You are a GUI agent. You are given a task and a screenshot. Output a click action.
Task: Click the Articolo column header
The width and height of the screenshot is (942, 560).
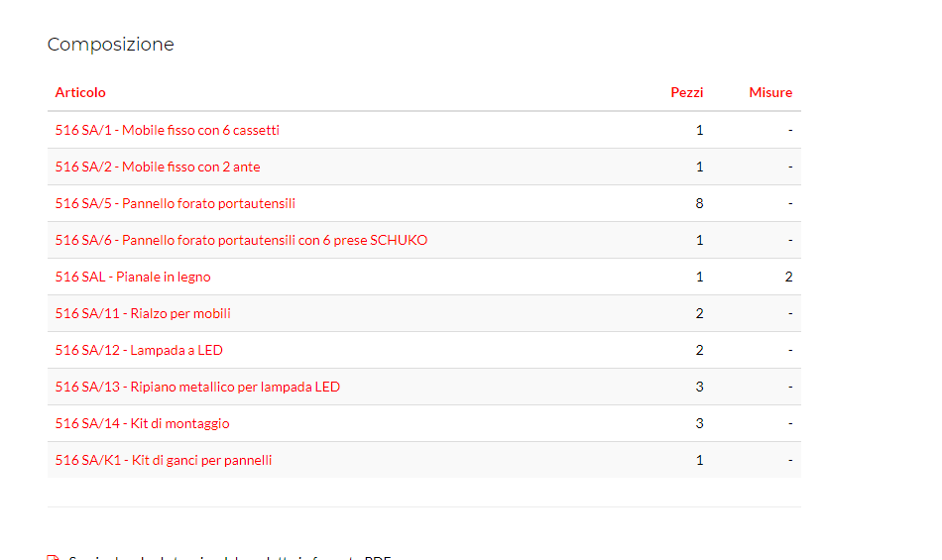[80, 92]
